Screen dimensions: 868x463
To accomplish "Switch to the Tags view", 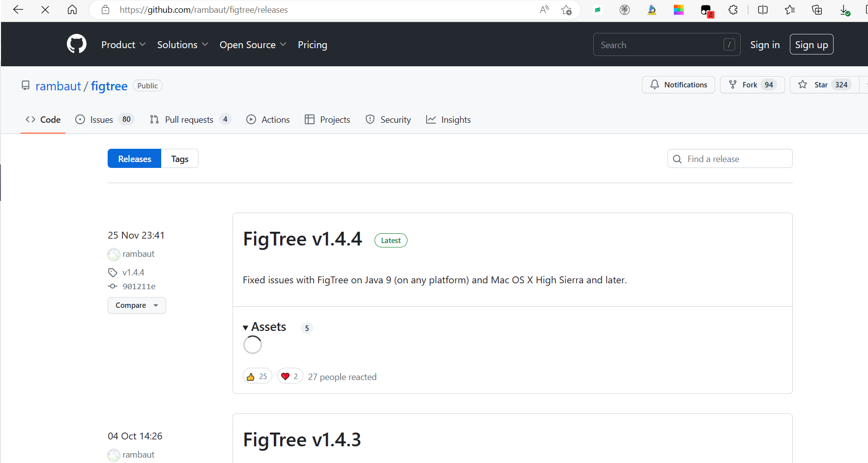I will 180,159.
